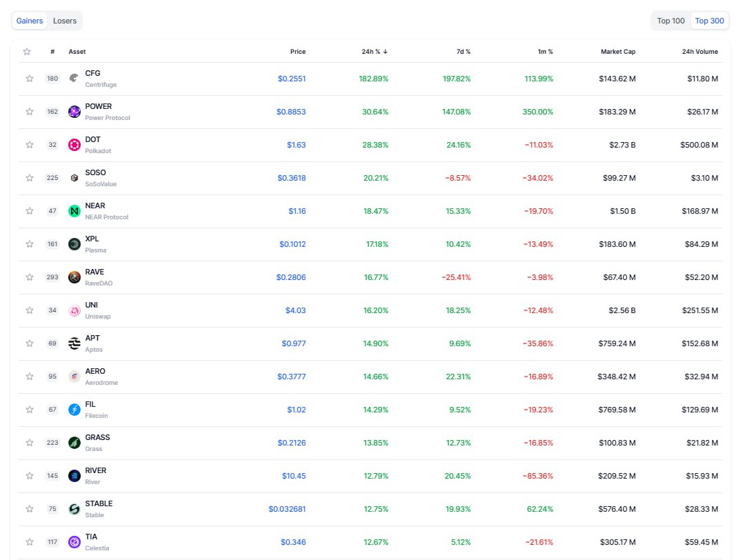Switch to the Top 100 view
Screen dimensions: 756x560
[670, 21]
